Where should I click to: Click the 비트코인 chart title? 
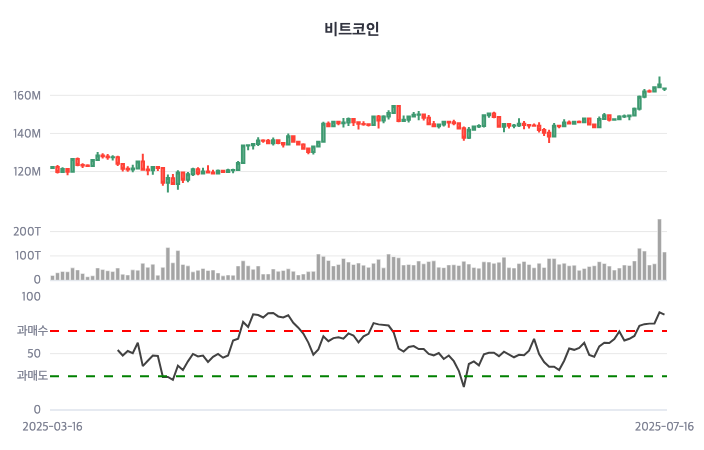352,29
